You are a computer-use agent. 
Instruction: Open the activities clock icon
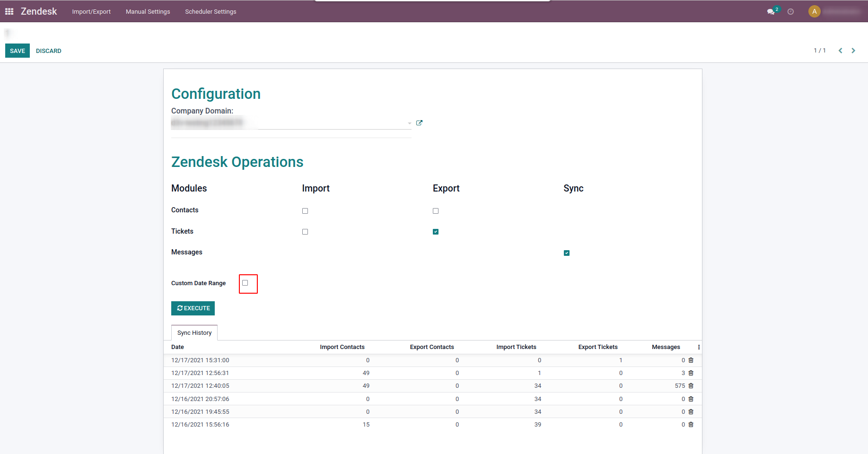[790, 11]
